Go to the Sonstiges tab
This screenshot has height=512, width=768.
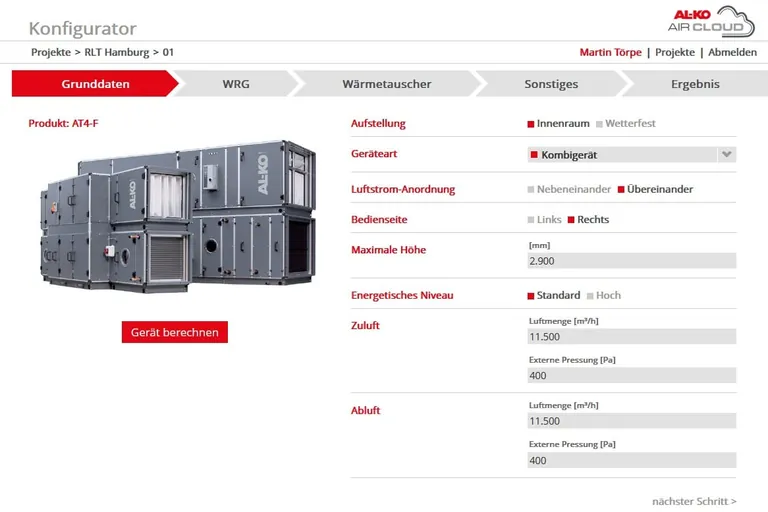tap(551, 84)
